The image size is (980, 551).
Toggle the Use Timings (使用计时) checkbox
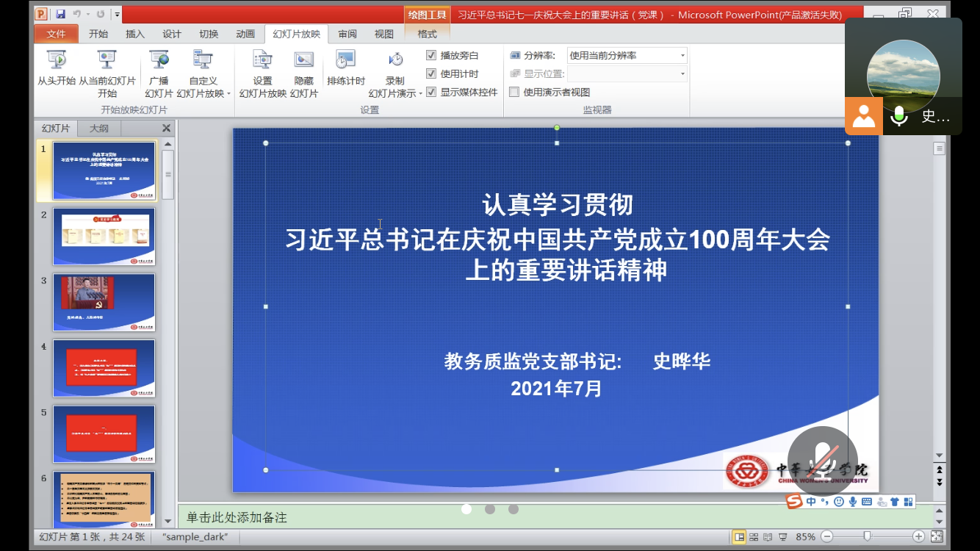coord(431,73)
